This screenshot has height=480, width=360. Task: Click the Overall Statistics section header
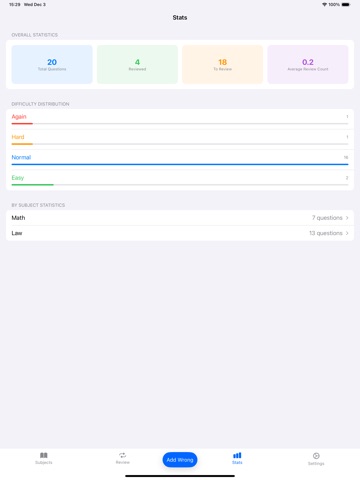(x=35, y=35)
